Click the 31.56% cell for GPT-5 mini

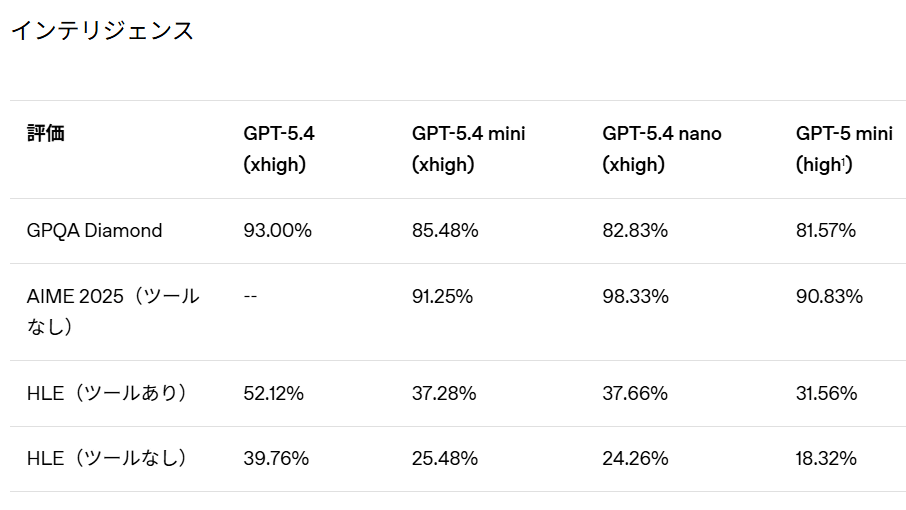click(826, 393)
